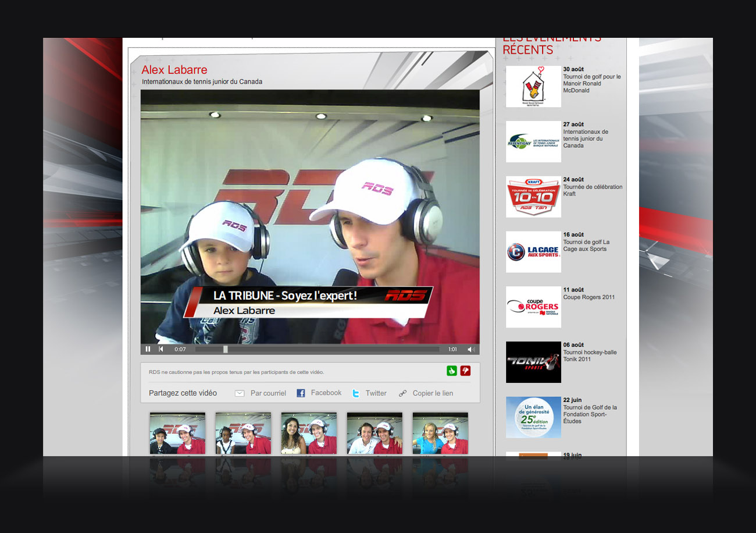Open video thumbnail with child in white top
The width and height of the screenshot is (756, 533).
click(243, 433)
